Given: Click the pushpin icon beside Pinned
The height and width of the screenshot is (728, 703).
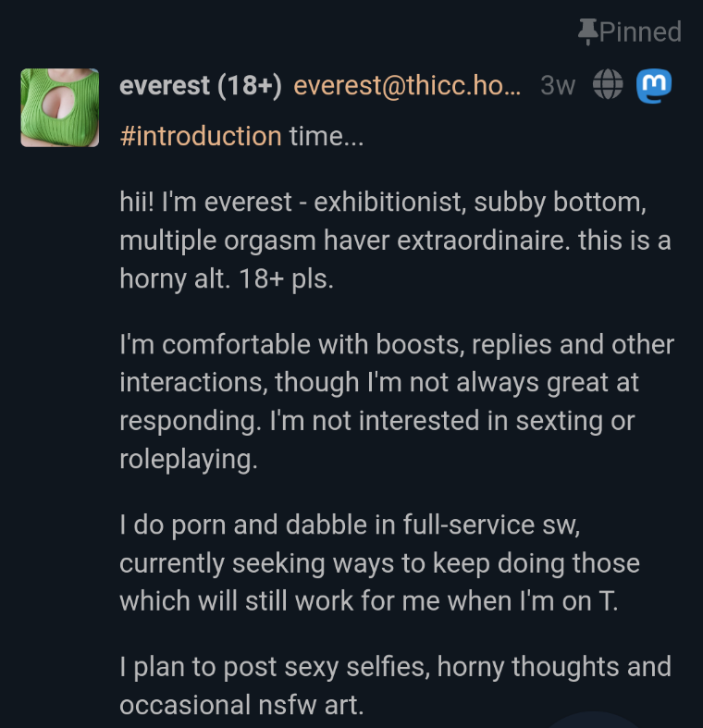Looking at the screenshot, I should point(587,31).
